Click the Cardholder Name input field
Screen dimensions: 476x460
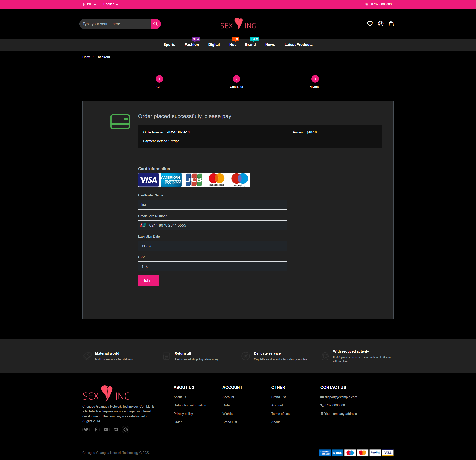[212, 205]
